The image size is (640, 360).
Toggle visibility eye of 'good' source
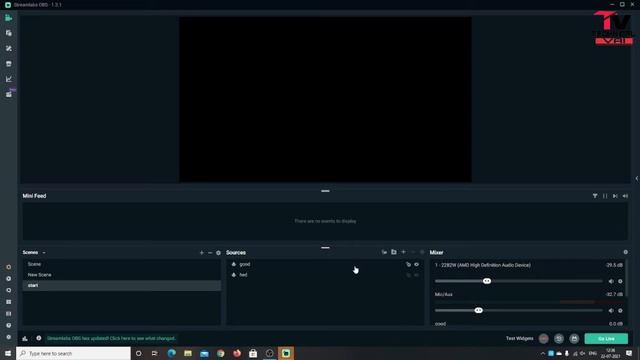click(416, 264)
